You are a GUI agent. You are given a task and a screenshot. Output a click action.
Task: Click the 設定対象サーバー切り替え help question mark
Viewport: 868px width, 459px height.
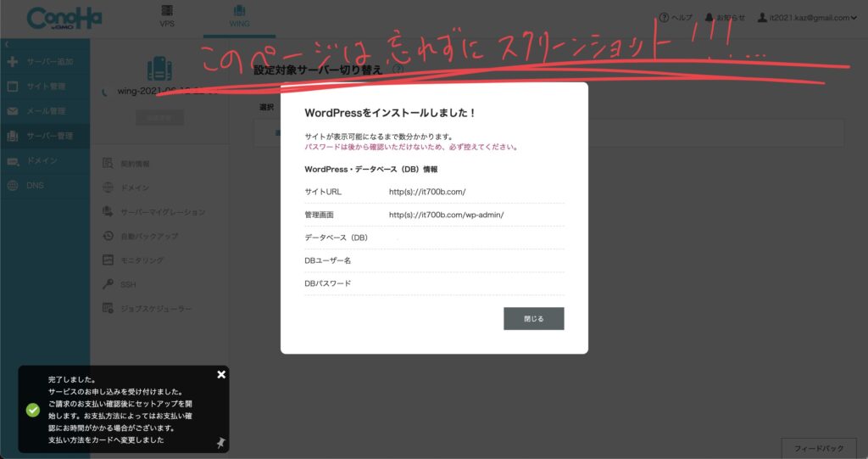(398, 70)
